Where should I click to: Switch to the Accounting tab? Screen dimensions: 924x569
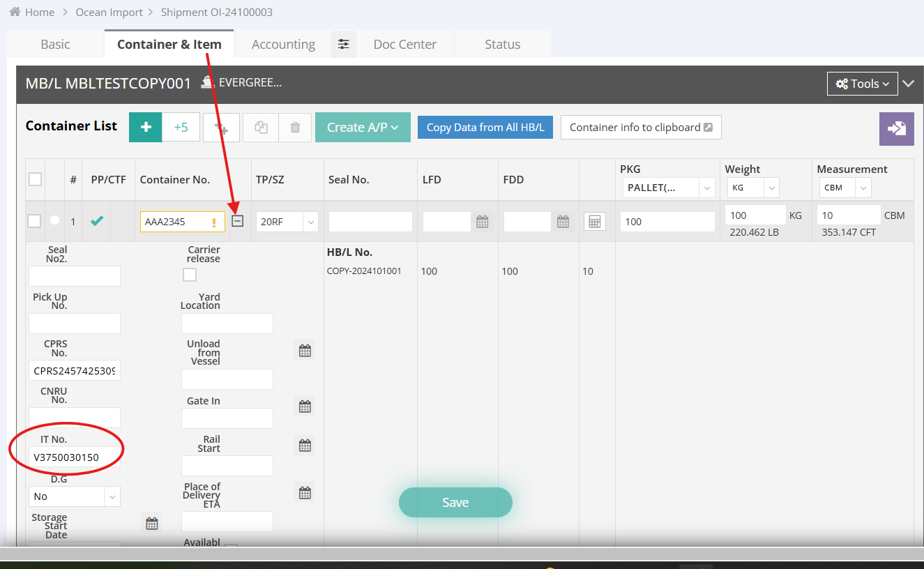click(x=283, y=44)
